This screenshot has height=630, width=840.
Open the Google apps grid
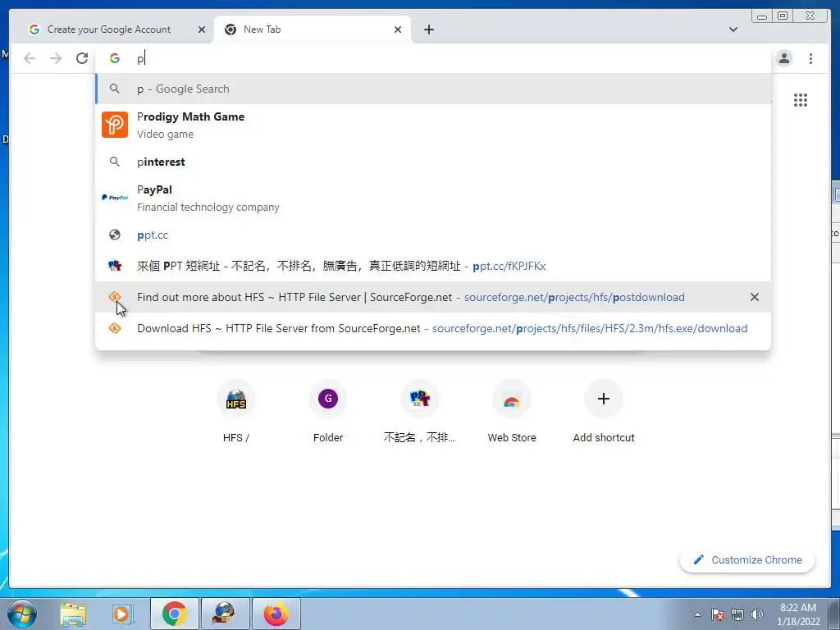tap(801, 100)
